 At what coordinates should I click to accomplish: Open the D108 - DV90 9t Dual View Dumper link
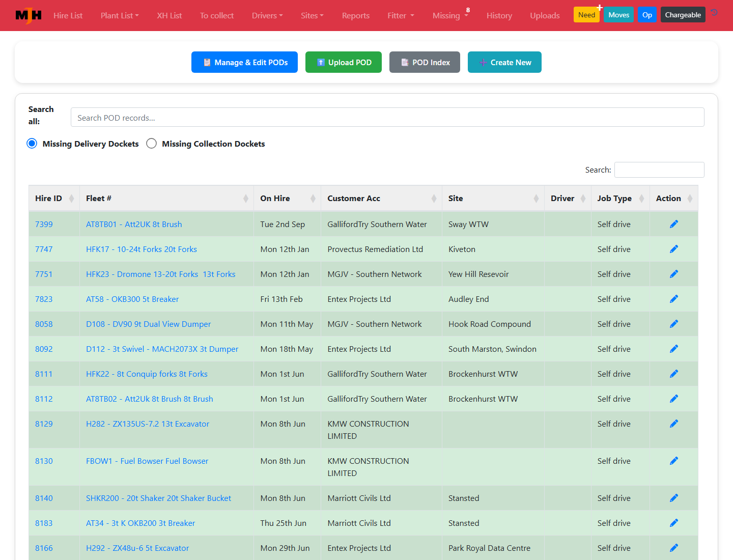coord(148,324)
